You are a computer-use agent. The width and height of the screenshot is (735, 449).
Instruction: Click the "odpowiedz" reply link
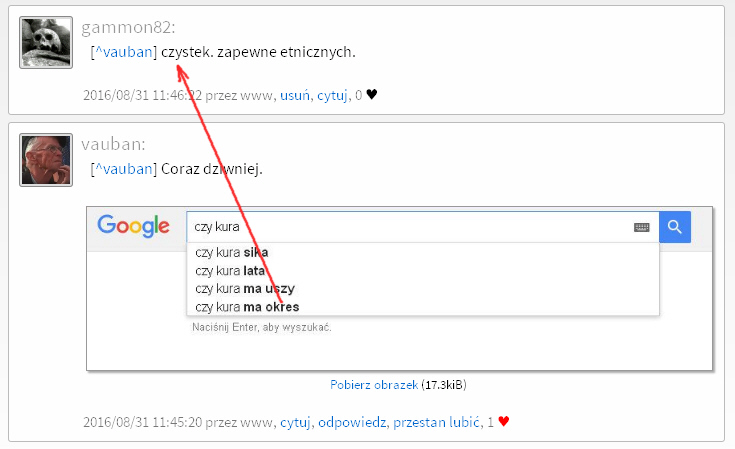click(352, 422)
